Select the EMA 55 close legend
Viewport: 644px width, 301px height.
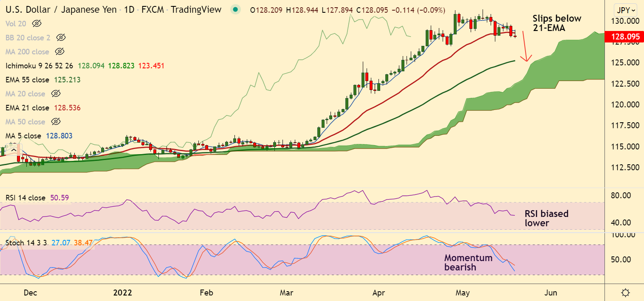(x=28, y=80)
